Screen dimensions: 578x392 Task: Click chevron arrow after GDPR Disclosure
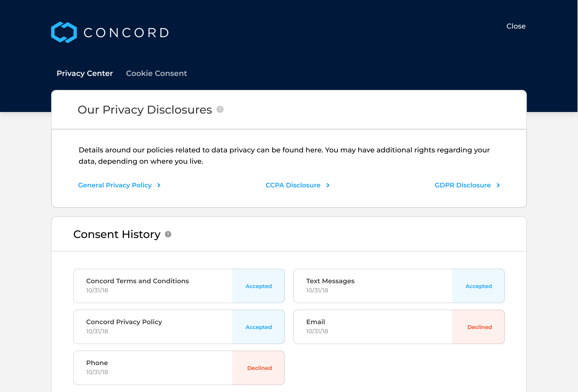tap(498, 185)
